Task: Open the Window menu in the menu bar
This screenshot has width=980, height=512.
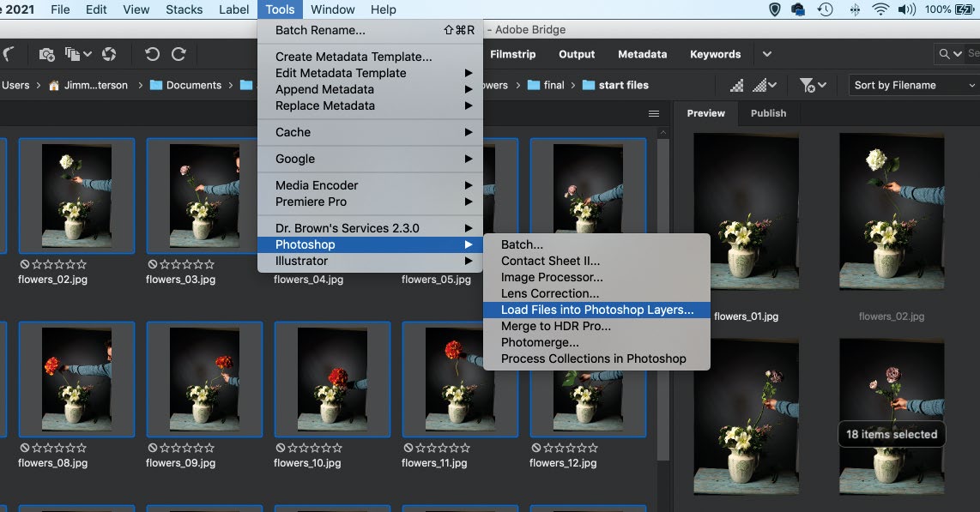Action: (x=332, y=9)
